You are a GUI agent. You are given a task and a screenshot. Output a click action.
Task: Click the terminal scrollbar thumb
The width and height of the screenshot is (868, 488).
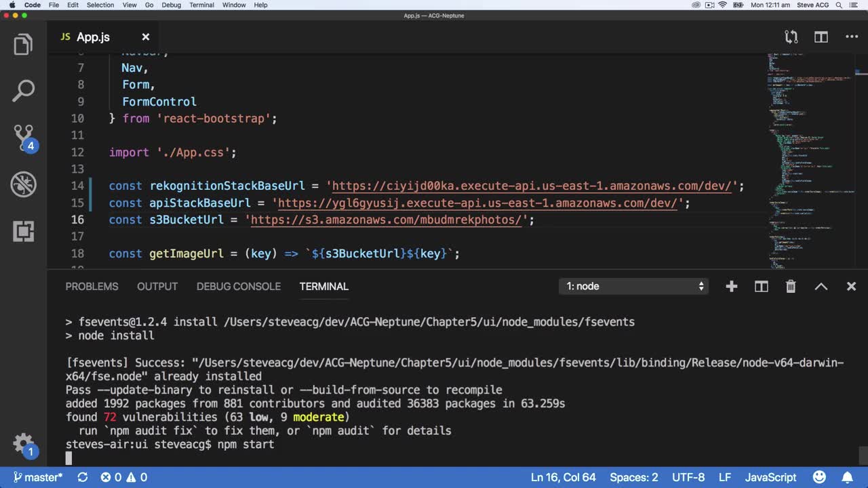click(863, 455)
